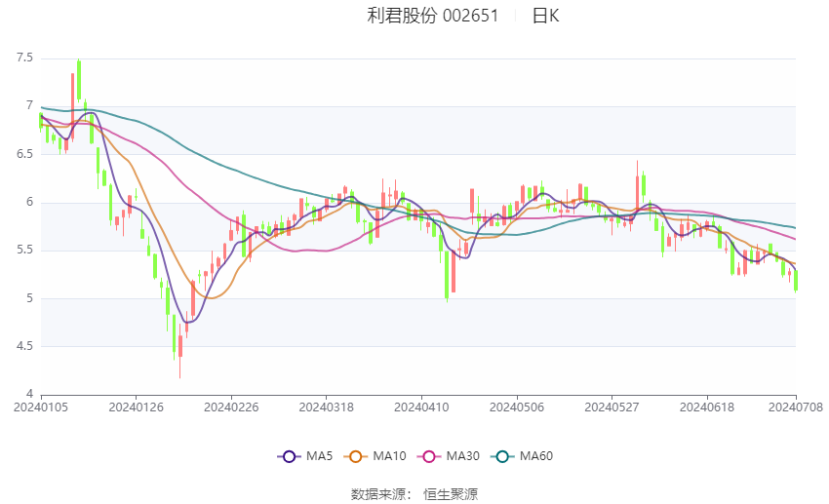This screenshot has height=504, width=829.
Task: Select the 20240410 date axis label
Action: coord(421,407)
